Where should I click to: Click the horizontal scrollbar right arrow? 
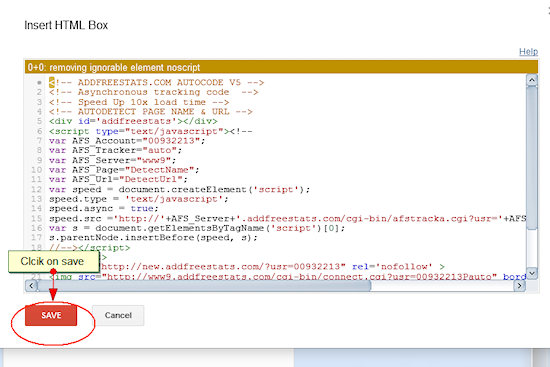519,286
